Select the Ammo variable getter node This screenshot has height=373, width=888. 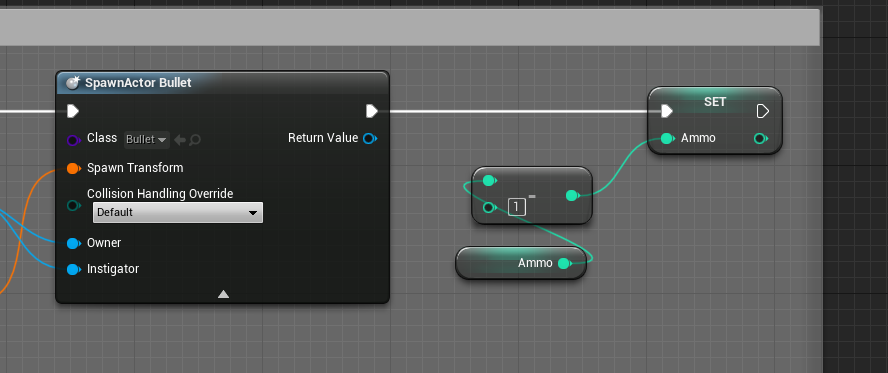[521, 263]
